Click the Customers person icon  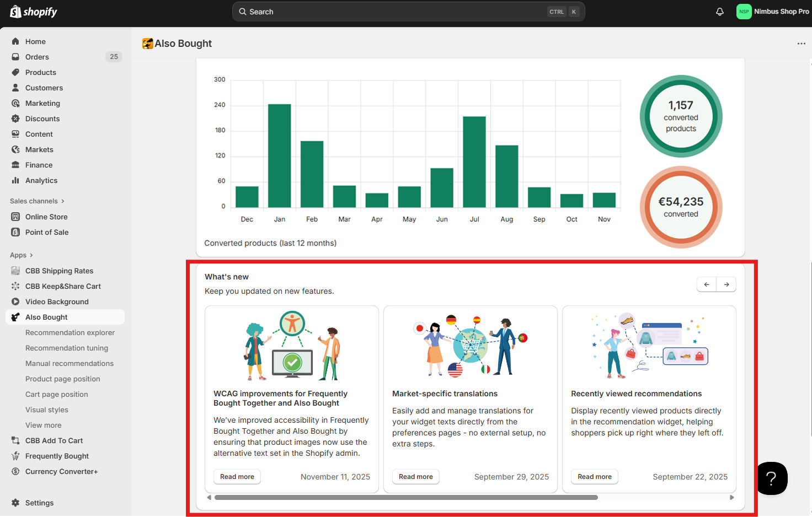tap(15, 88)
